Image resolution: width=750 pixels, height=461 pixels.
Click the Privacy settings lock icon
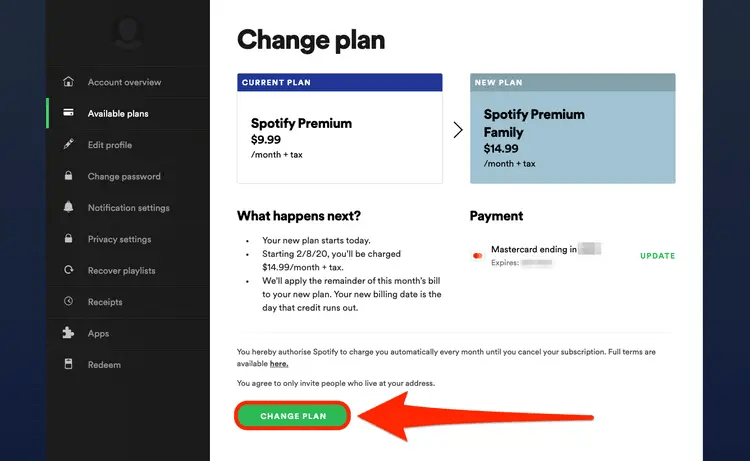click(68, 240)
